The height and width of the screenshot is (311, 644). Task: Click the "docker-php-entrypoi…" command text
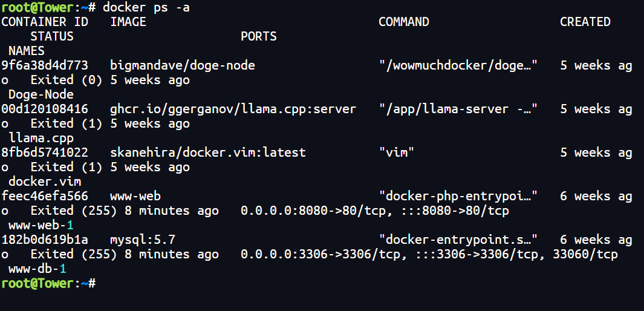458,197
